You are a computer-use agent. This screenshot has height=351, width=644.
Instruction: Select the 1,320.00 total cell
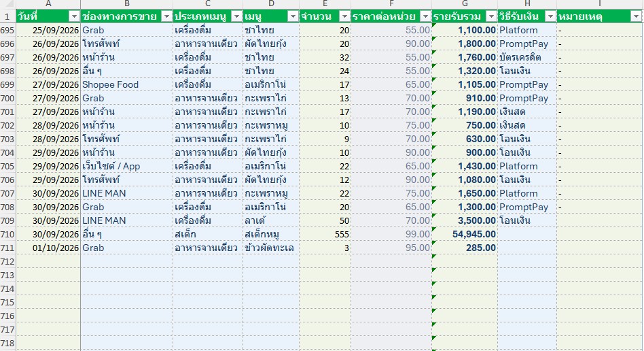click(x=465, y=71)
